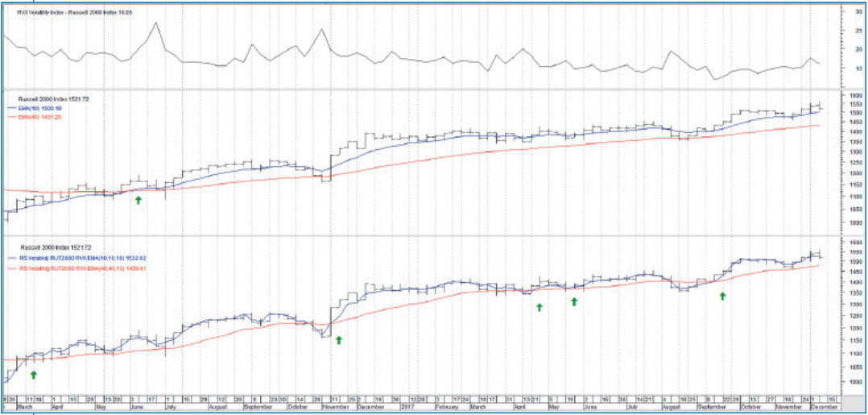Click green arrow near late September 2017
The image size is (868, 415).
[x=722, y=296]
